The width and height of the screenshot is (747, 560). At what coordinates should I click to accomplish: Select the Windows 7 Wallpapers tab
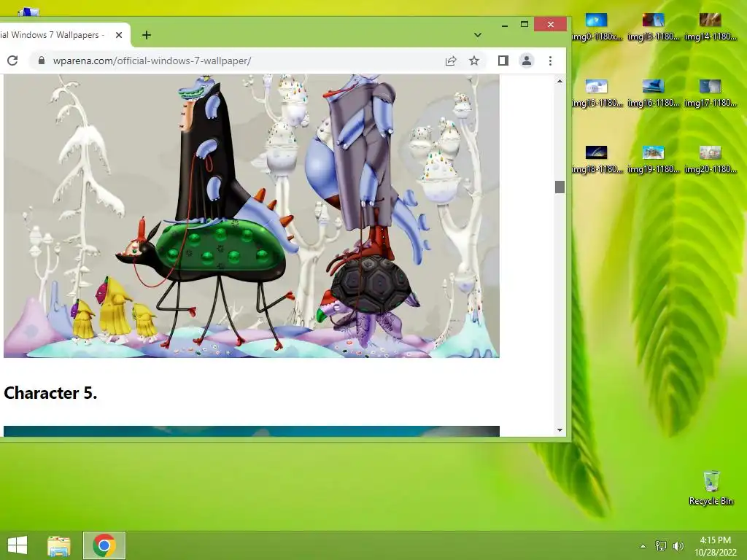coord(57,35)
